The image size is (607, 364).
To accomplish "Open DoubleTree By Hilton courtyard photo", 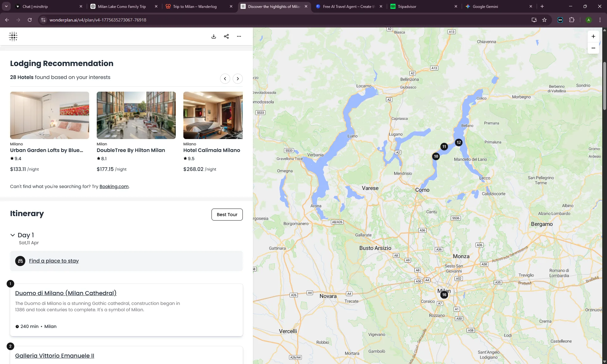I will point(136,115).
